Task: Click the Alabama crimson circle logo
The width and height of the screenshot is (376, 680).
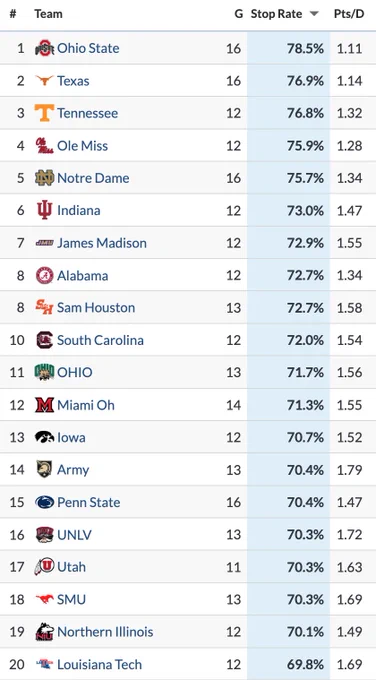Action: click(x=44, y=275)
